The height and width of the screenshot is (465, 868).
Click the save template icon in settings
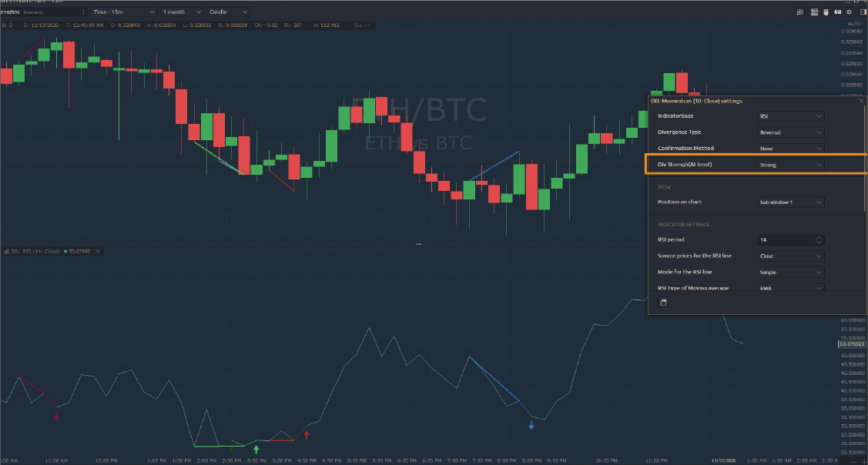(664, 303)
